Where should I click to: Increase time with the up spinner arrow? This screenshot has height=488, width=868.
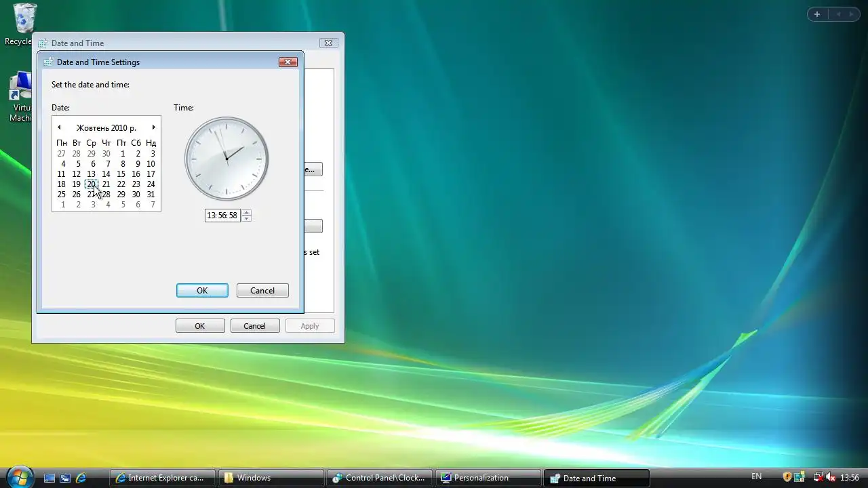246,212
